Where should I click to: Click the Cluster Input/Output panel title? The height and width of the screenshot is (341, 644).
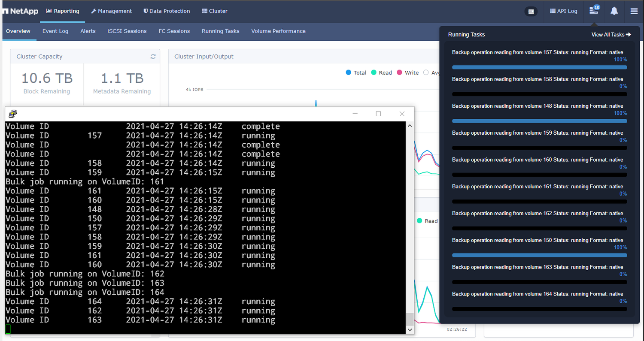point(204,57)
